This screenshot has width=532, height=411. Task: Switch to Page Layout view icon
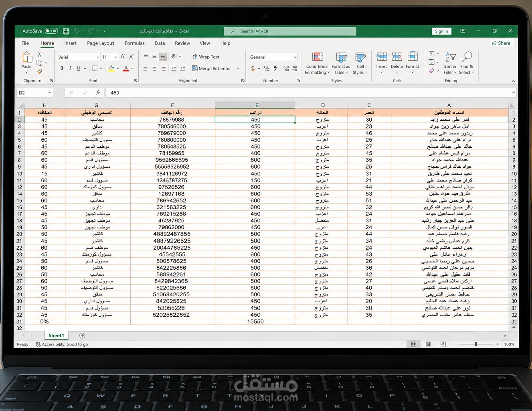429,344
